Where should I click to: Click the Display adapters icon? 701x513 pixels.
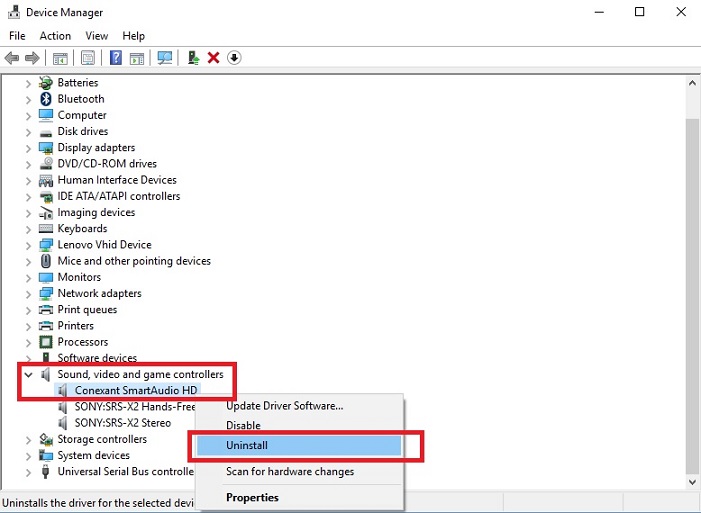[46, 148]
